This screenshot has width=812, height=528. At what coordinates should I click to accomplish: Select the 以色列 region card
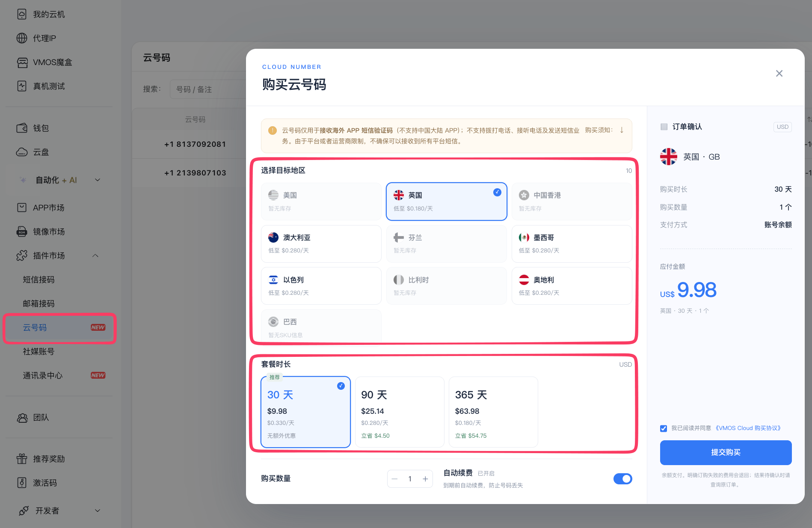(321, 286)
